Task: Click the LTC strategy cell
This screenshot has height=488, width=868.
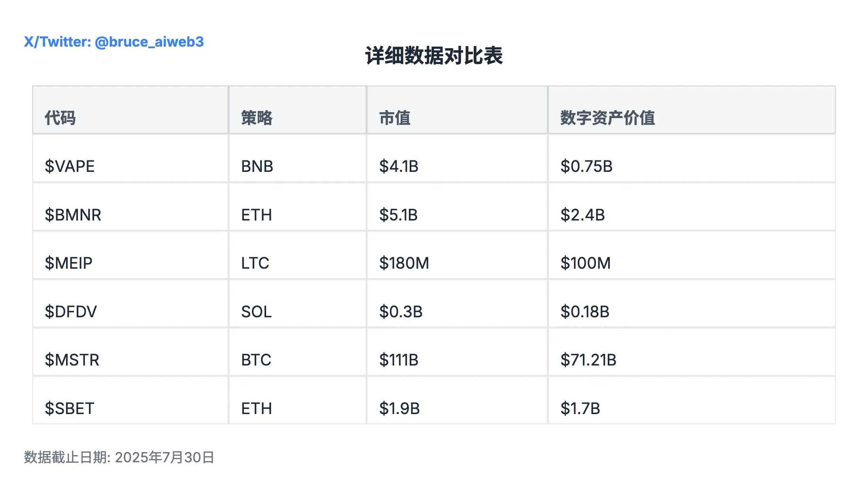Action: tap(255, 263)
